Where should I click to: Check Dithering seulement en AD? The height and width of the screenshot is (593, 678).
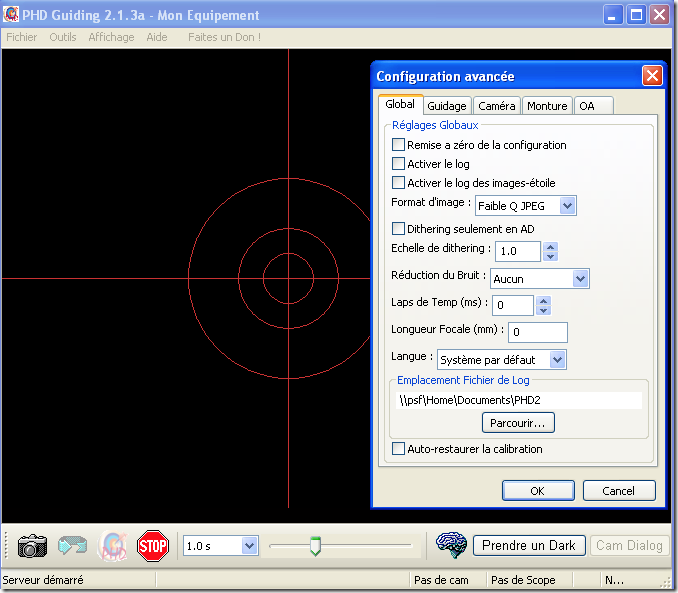[398, 228]
